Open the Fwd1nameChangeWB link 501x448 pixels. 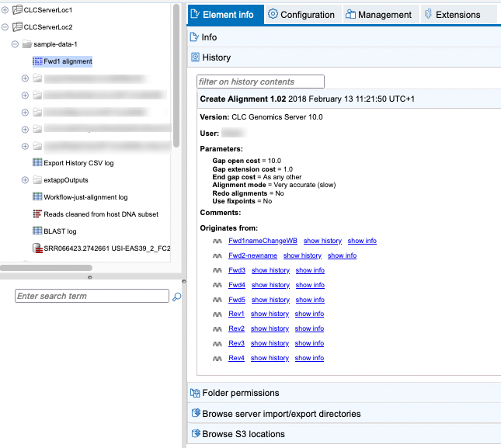pyautogui.click(x=263, y=241)
